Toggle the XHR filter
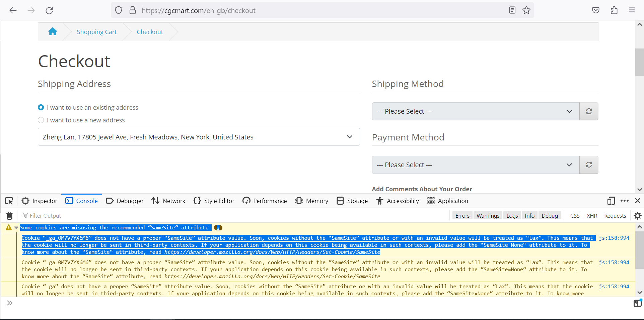Image resolution: width=644 pixels, height=320 pixels. [x=592, y=216]
